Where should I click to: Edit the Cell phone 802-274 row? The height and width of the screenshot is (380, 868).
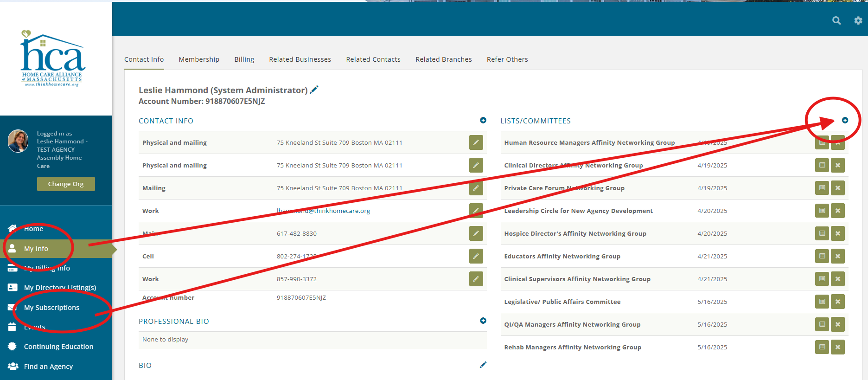pyautogui.click(x=476, y=256)
